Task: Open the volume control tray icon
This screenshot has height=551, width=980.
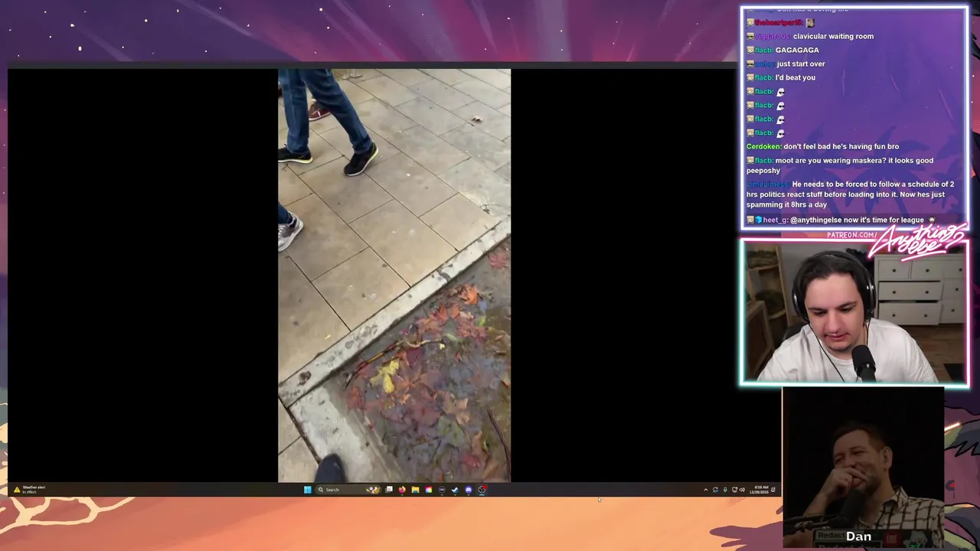Action: pyautogui.click(x=742, y=490)
